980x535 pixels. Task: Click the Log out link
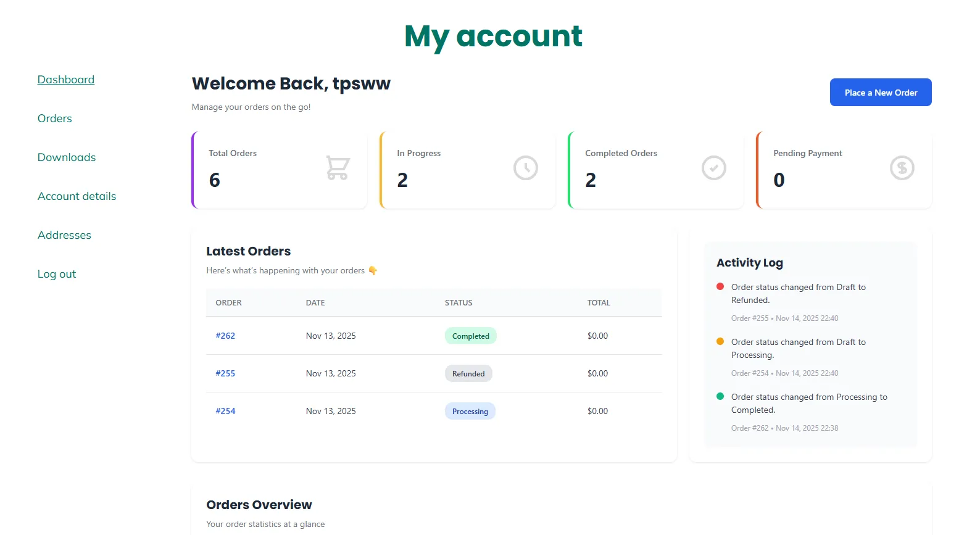[57, 274]
